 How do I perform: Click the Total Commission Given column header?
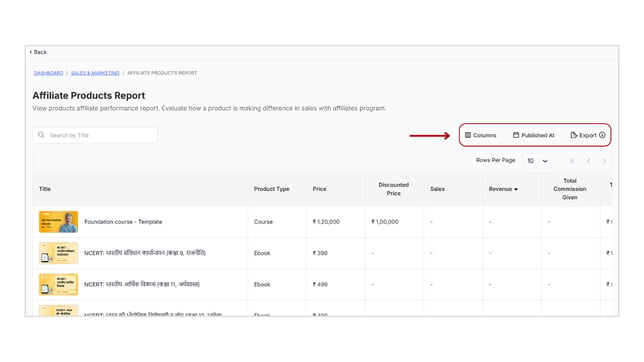click(x=570, y=189)
